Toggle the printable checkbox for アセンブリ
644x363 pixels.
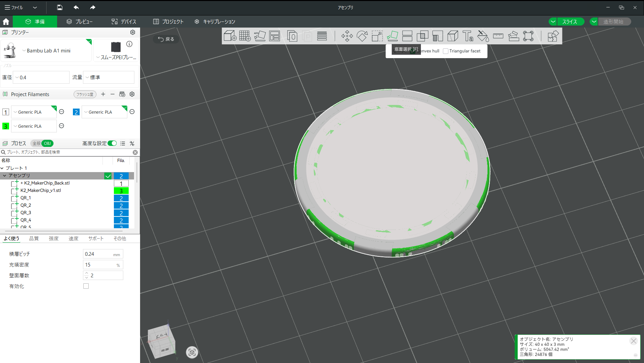(108, 176)
